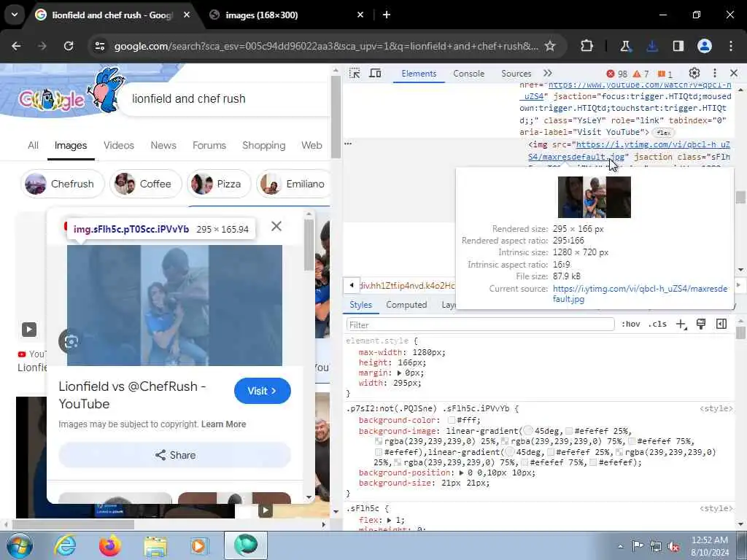Click the Google search box text
747x560 pixels.
(189, 98)
